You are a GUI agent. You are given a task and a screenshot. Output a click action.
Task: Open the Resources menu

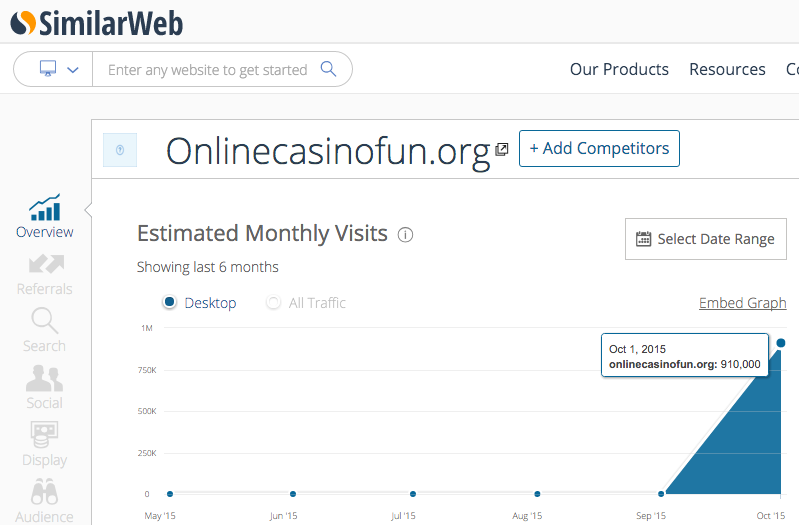click(727, 69)
